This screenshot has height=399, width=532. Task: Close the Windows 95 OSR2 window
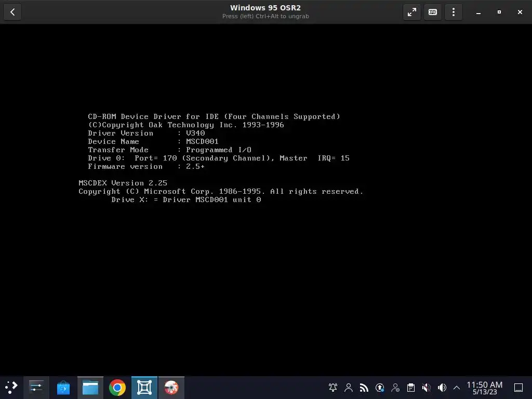520,12
